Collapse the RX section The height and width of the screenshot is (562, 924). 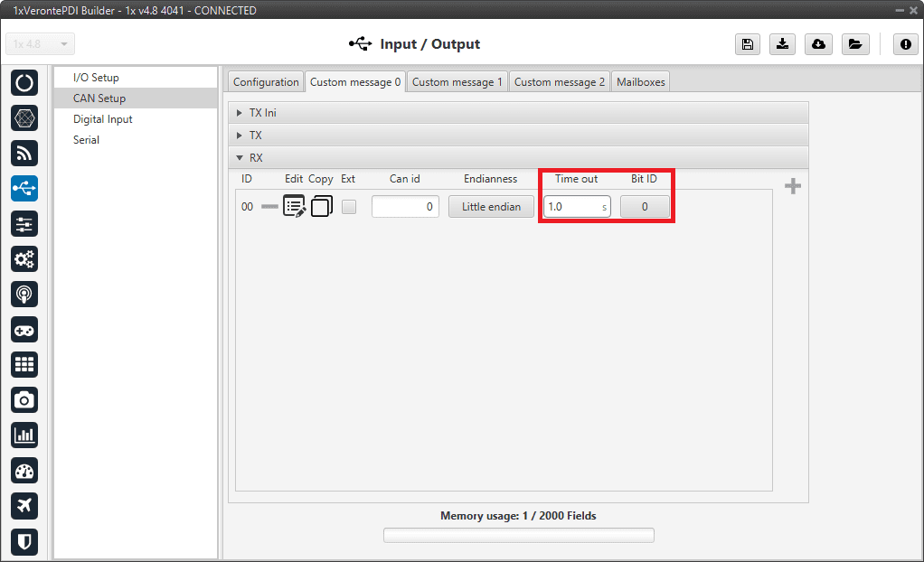coord(255,158)
